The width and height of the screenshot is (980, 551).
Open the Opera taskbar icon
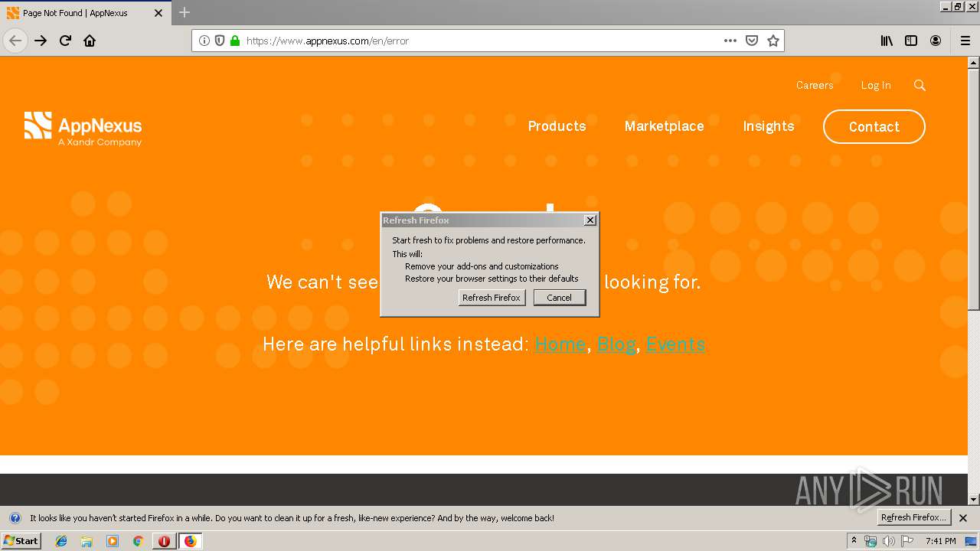[164, 541]
